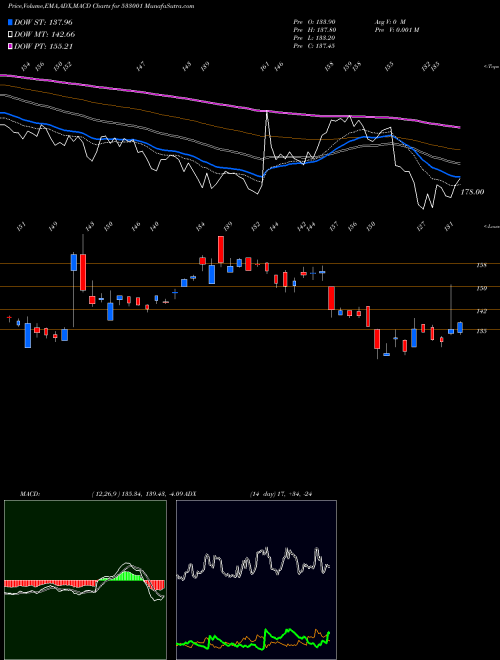Click the Pre C: 137.45 value
500x660 pixels.
tap(314, 46)
